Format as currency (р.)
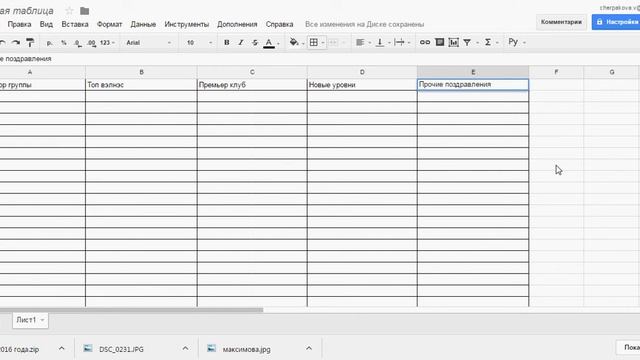 coord(49,43)
